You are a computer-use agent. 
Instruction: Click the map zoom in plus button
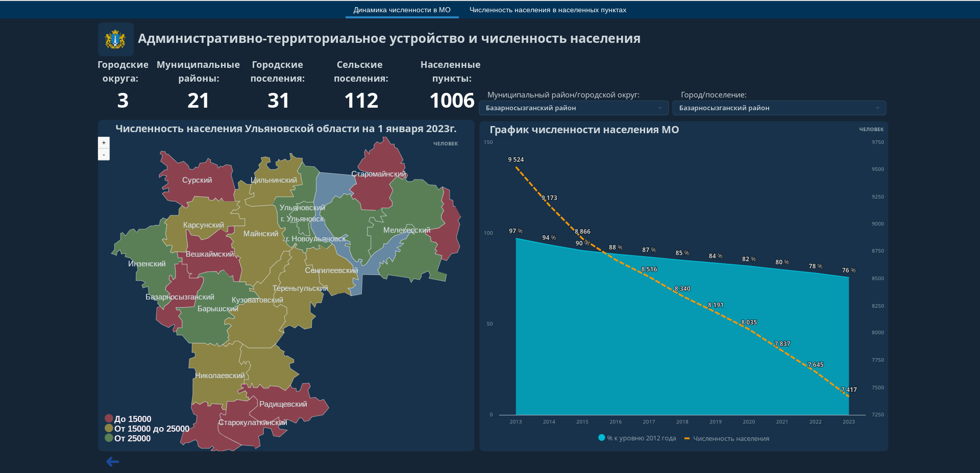pyautogui.click(x=104, y=143)
